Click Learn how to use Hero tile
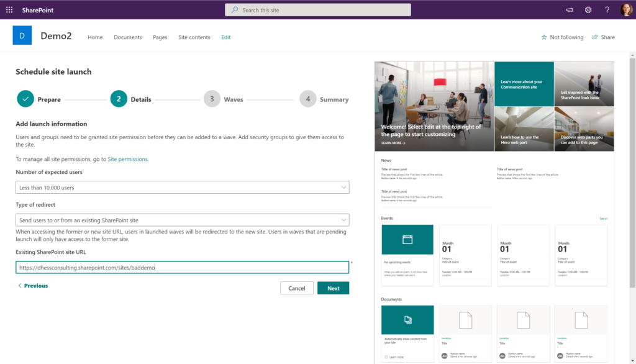636x364 pixels. [x=524, y=129]
